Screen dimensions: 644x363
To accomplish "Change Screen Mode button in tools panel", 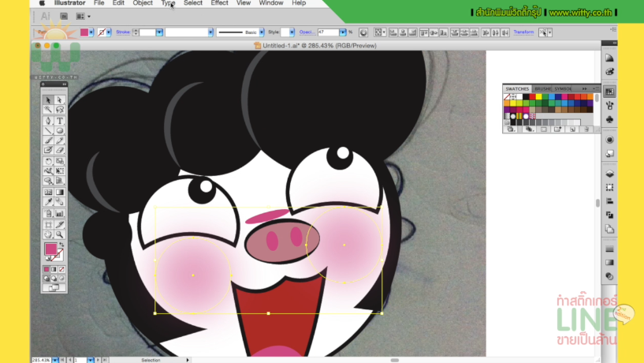I will pos(54,288).
